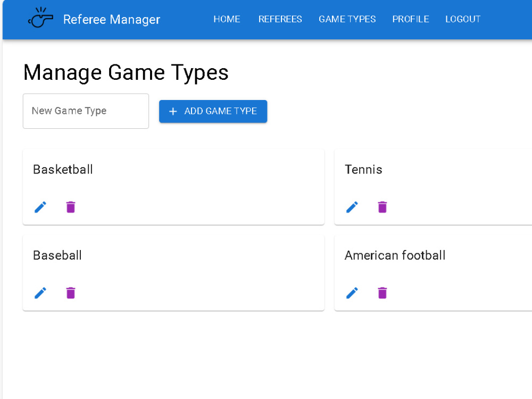Edit the American football game type
The width and height of the screenshot is (532, 399).
pyautogui.click(x=352, y=293)
